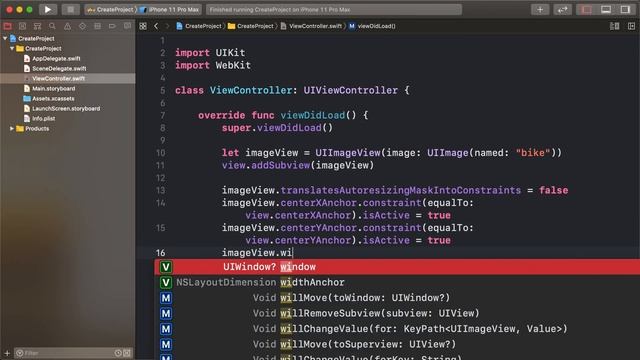640x360 pixels.
Task: Choose willMove(toWindow:) completion
Action: point(397,298)
